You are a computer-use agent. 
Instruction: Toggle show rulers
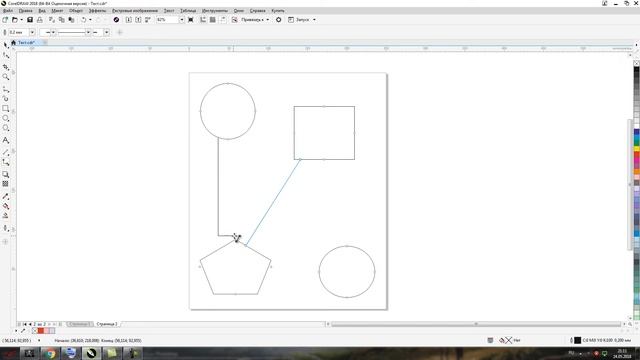coord(203,20)
